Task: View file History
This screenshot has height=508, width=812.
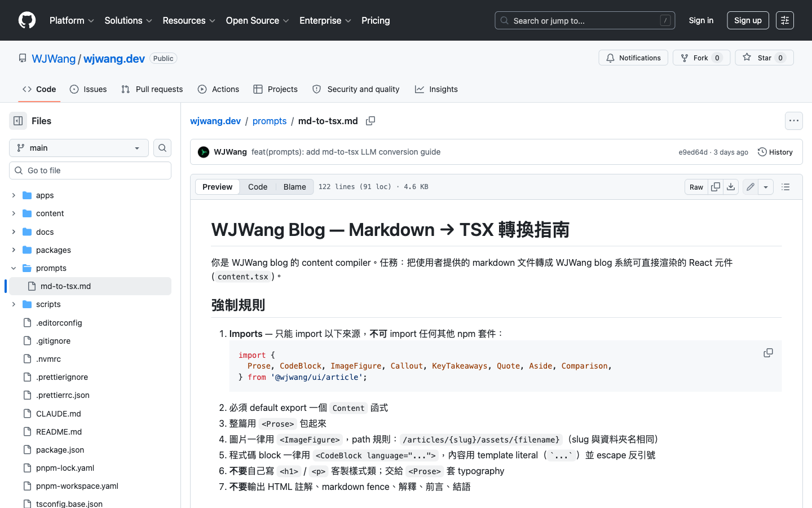Action: pyautogui.click(x=775, y=152)
